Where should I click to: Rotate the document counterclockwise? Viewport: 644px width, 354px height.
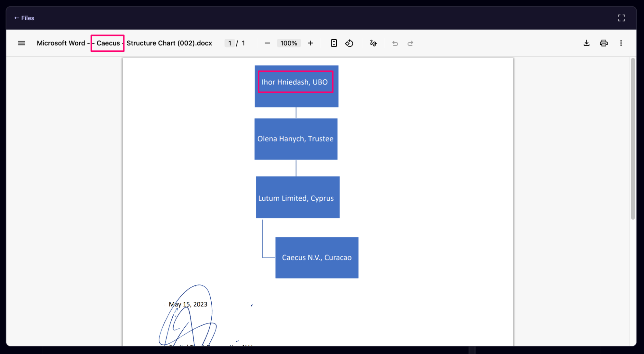(x=349, y=43)
